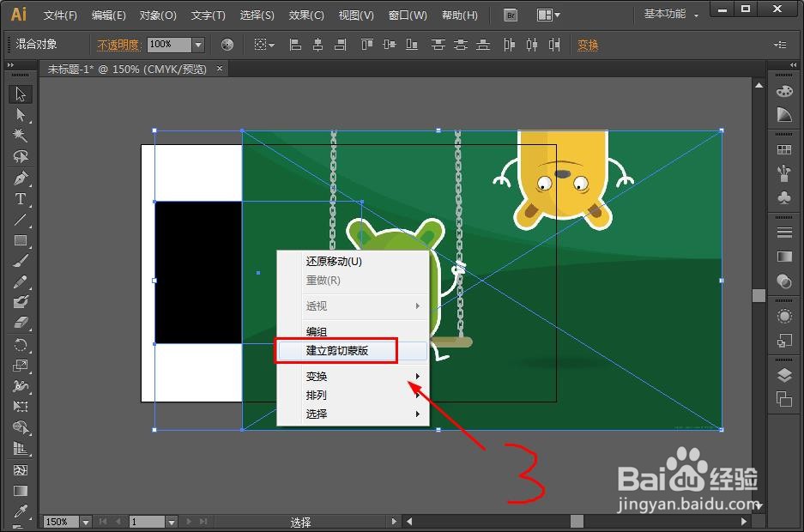Select the Blob Brush tool
This screenshot has width=804, height=532.
21,302
